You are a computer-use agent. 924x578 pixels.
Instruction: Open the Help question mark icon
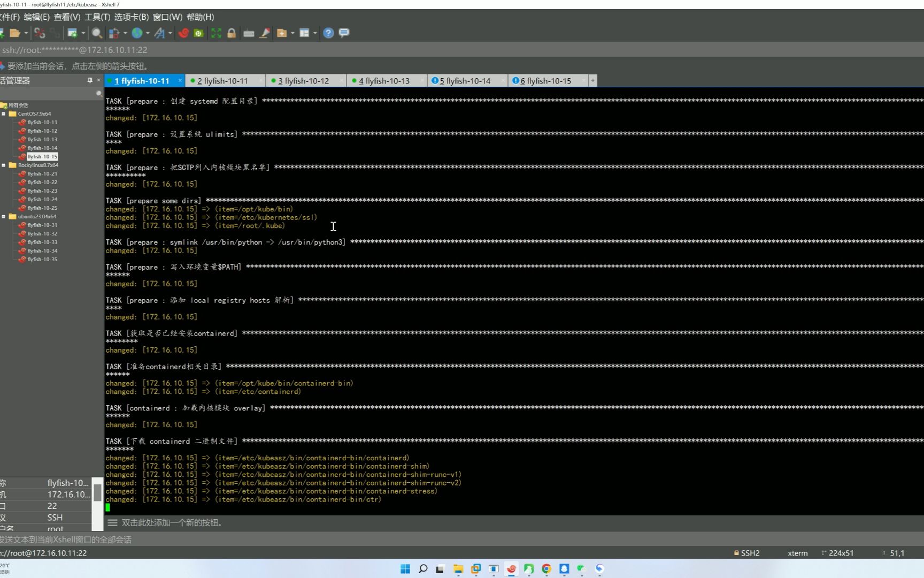(328, 33)
